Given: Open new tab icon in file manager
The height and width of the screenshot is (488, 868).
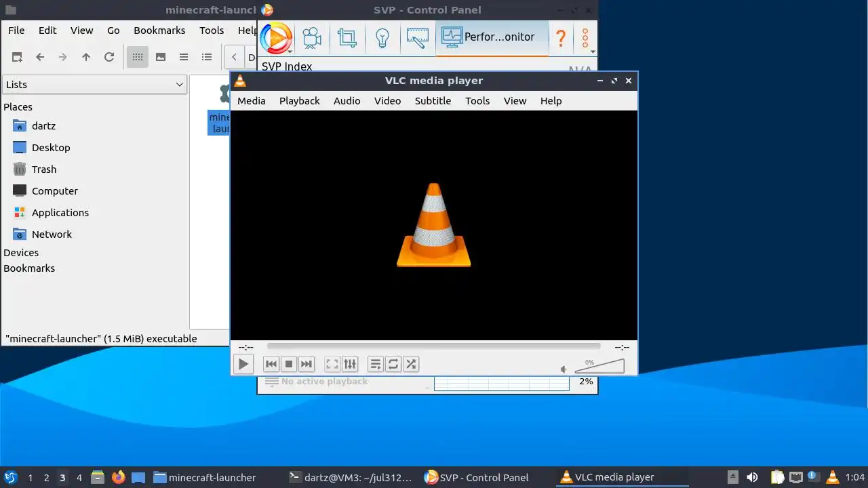Looking at the screenshot, I should click(x=17, y=57).
